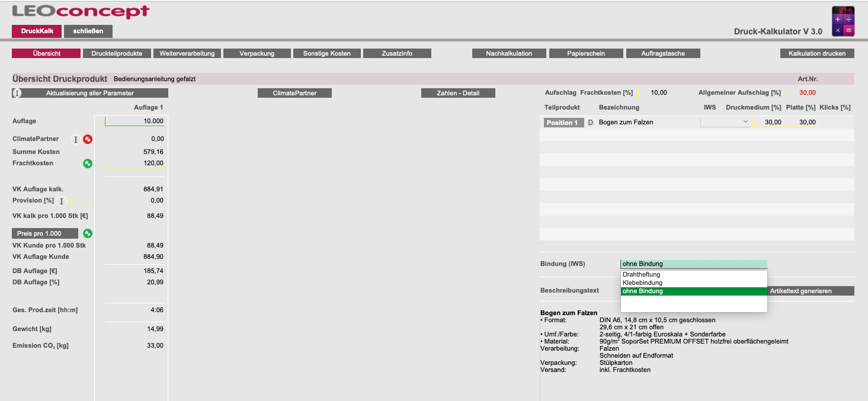Click the info icon beside ClimatePartner label
Image resolution: width=868 pixels, height=401 pixels.
click(75, 139)
